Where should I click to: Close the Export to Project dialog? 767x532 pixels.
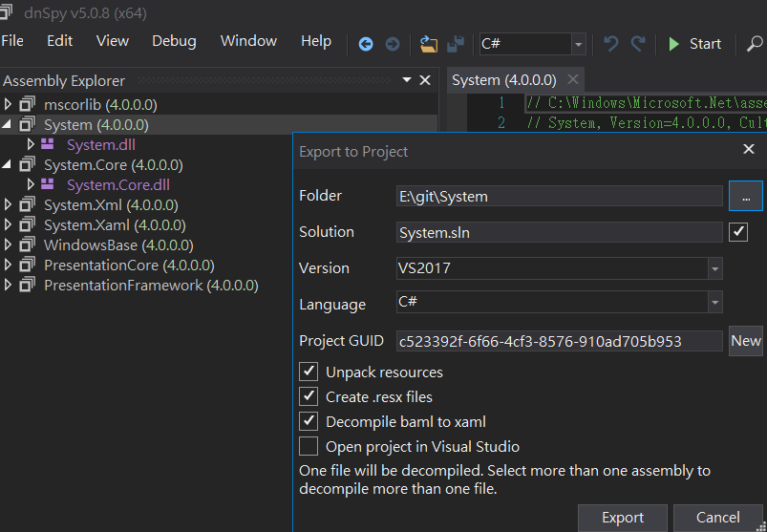[x=749, y=149]
